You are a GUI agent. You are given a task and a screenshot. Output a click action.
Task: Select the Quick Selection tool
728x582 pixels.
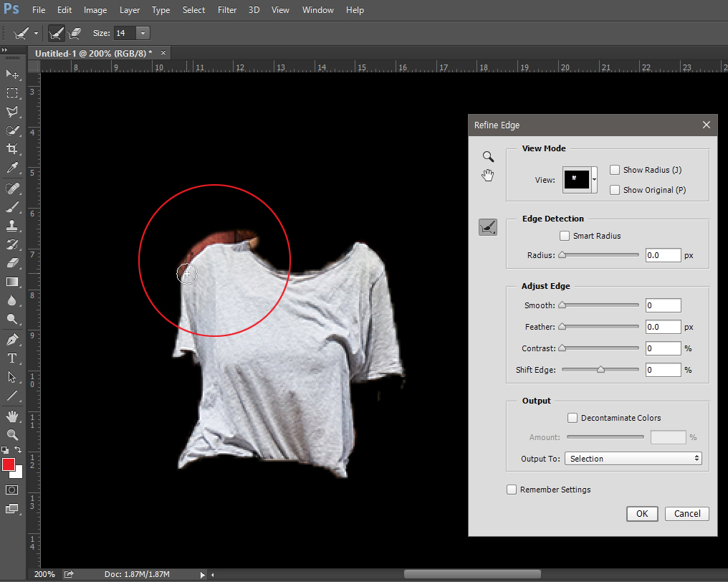pyautogui.click(x=12, y=130)
